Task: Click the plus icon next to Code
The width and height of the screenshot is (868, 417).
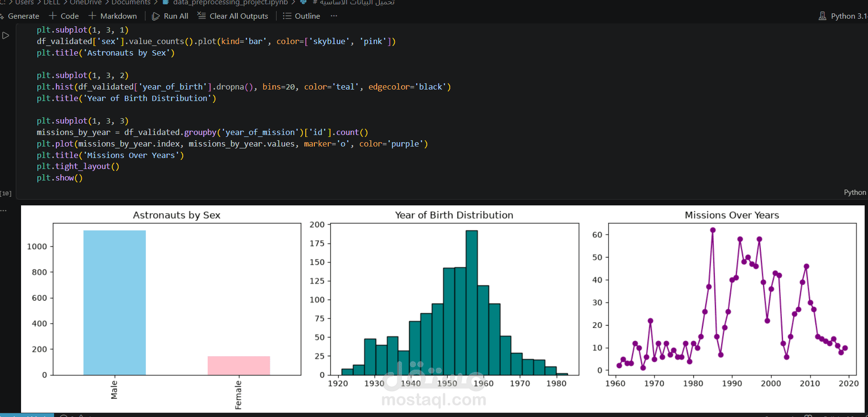Action: 53,16
